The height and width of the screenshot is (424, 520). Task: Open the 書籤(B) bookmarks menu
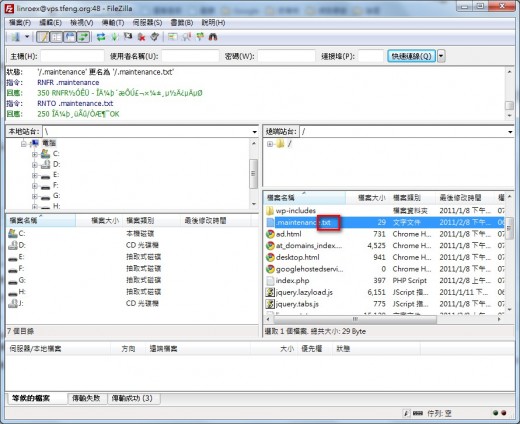point(182,23)
